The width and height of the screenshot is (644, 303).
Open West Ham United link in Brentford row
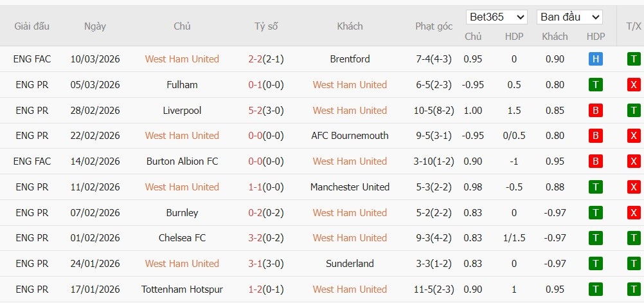click(x=182, y=59)
